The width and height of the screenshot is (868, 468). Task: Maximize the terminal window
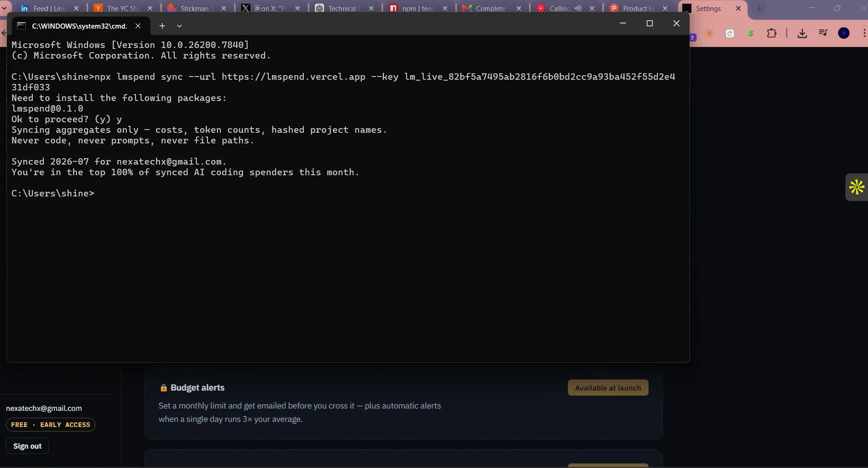coord(650,24)
